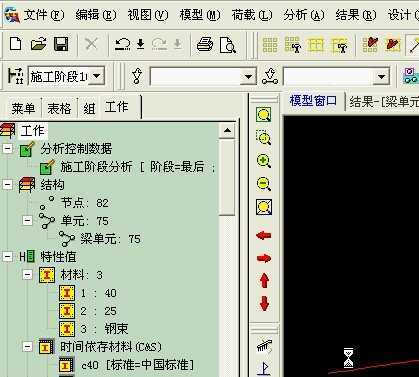Open the undo history dropdown arrow

coord(141,44)
